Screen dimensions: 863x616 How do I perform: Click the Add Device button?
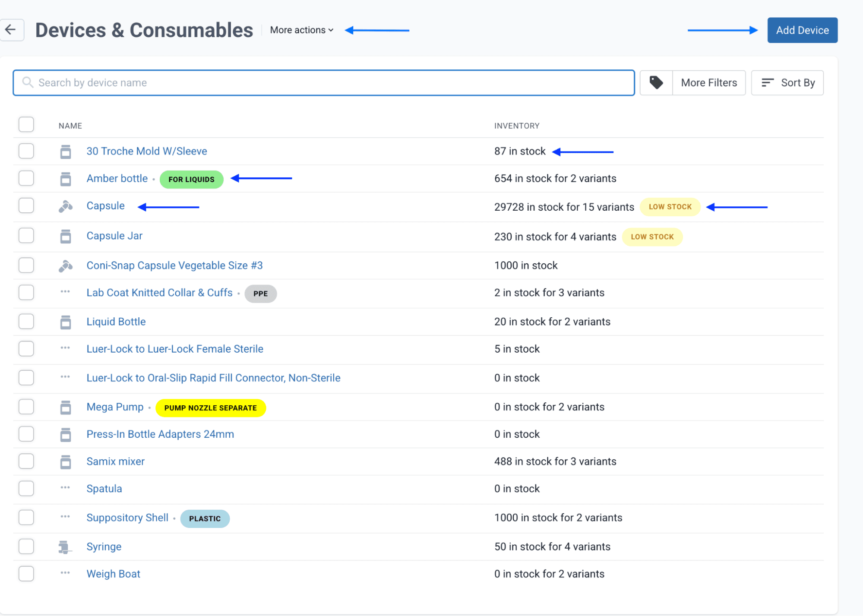coord(802,30)
